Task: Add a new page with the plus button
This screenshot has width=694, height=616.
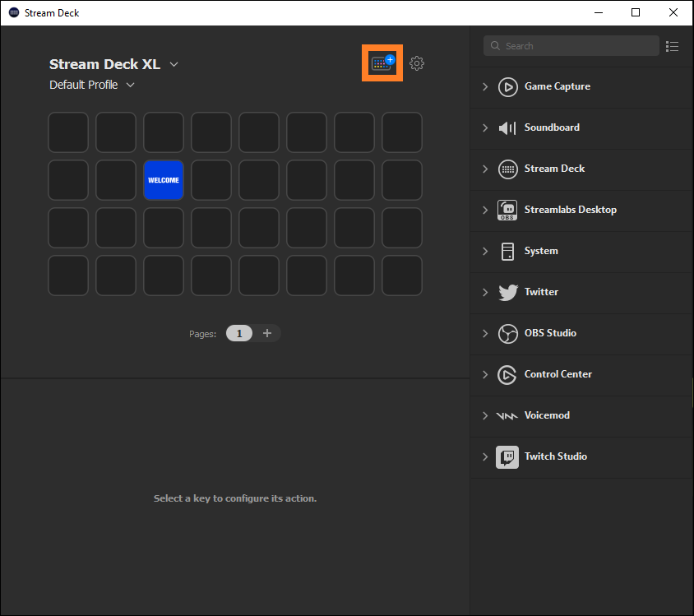Action: point(267,333)
